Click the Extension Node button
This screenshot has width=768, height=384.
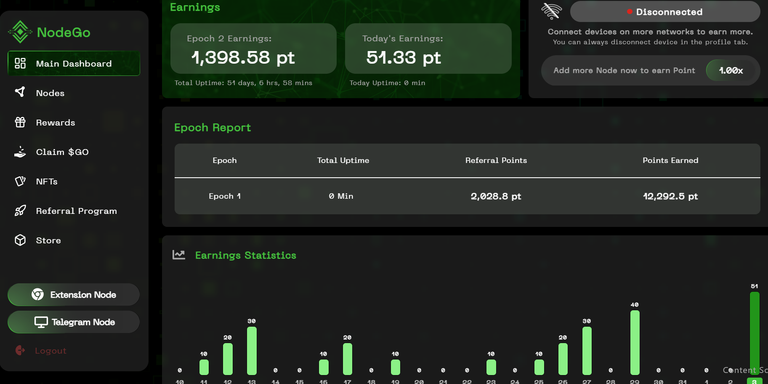pos(73,295)
